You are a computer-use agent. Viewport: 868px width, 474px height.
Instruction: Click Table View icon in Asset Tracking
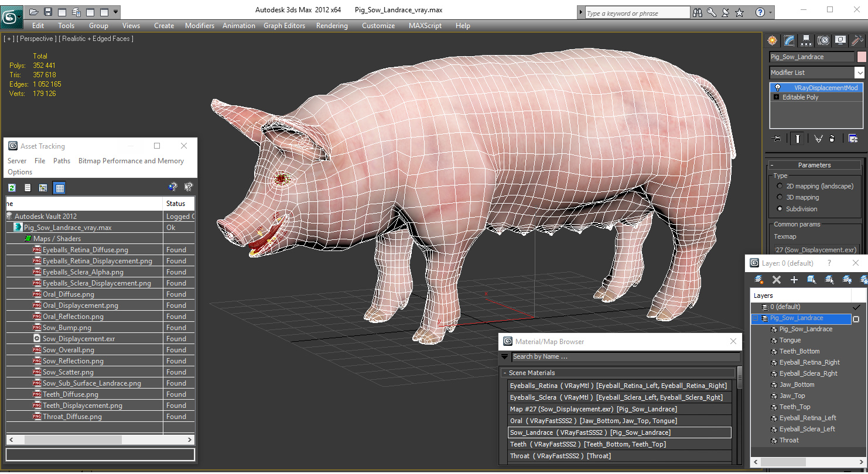59,188
